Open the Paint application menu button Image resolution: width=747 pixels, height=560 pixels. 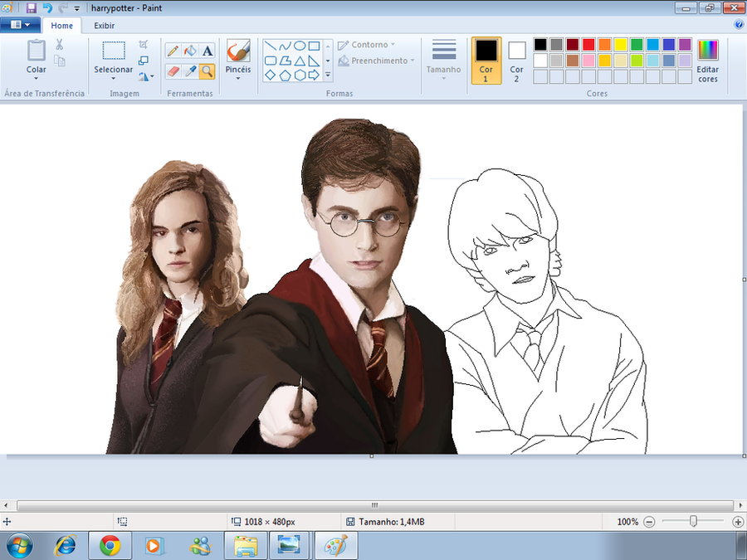point(20,25)
